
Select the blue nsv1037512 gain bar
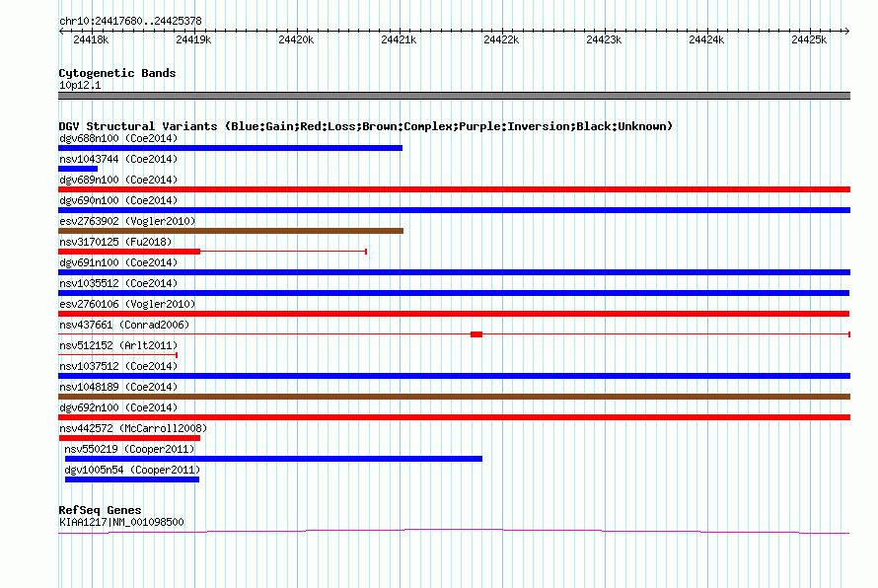pos(454,376)
